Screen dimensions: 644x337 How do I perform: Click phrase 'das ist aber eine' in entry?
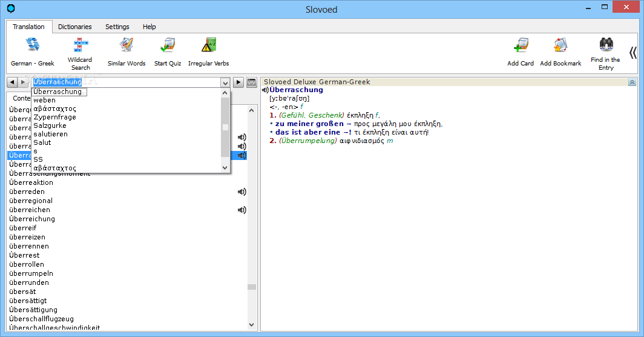coord(307,132)
